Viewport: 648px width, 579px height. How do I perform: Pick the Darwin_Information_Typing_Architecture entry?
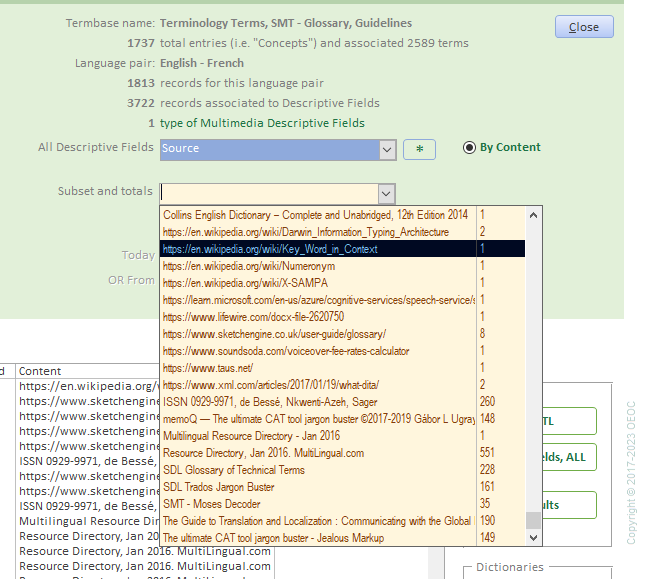coord(305,232)
